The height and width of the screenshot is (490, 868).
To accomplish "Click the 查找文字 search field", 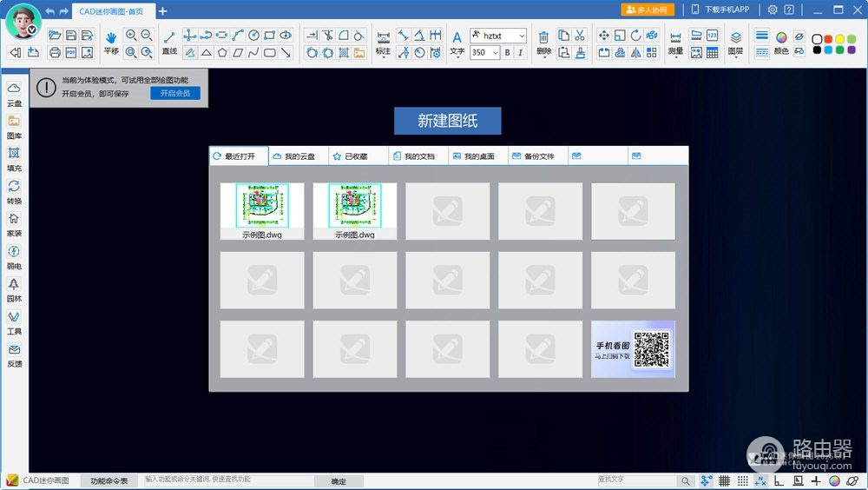I will pos(637,480).
